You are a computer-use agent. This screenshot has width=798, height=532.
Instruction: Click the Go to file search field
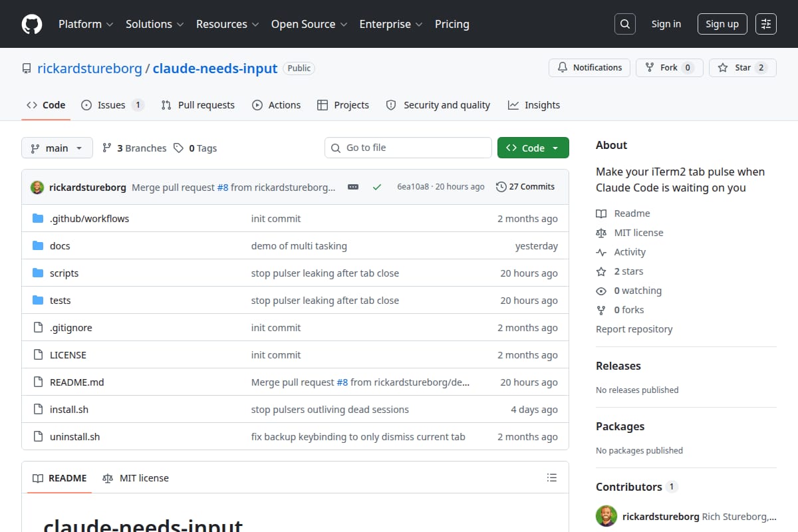coord(408,148)
